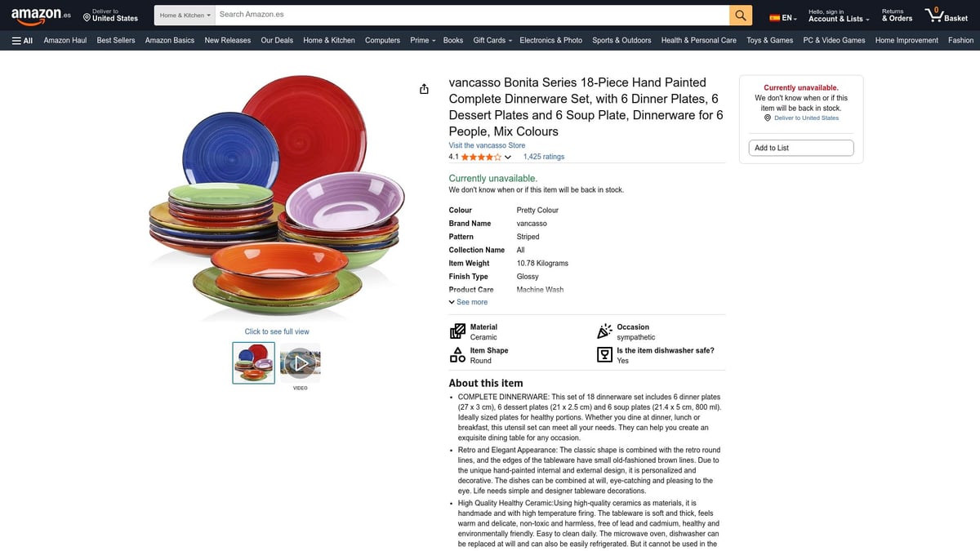
Task: Click the Add to List button
Action: (x=801, y=148)
